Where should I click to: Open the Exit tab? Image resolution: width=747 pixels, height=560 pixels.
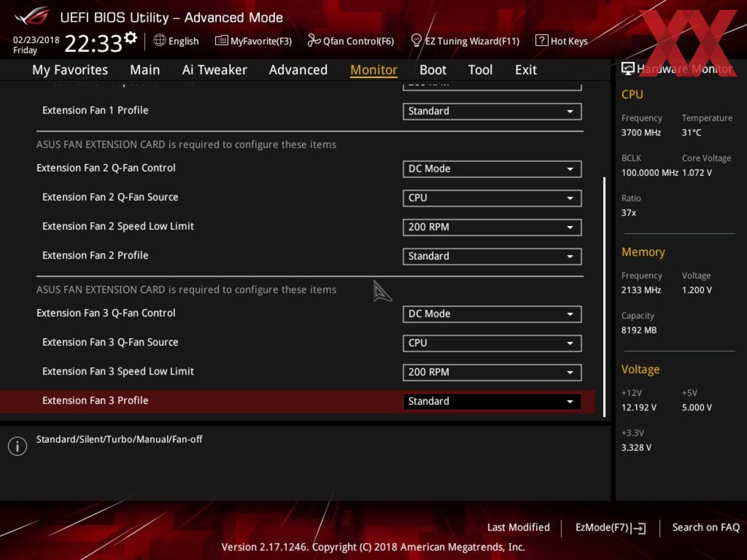coord(526,70)
